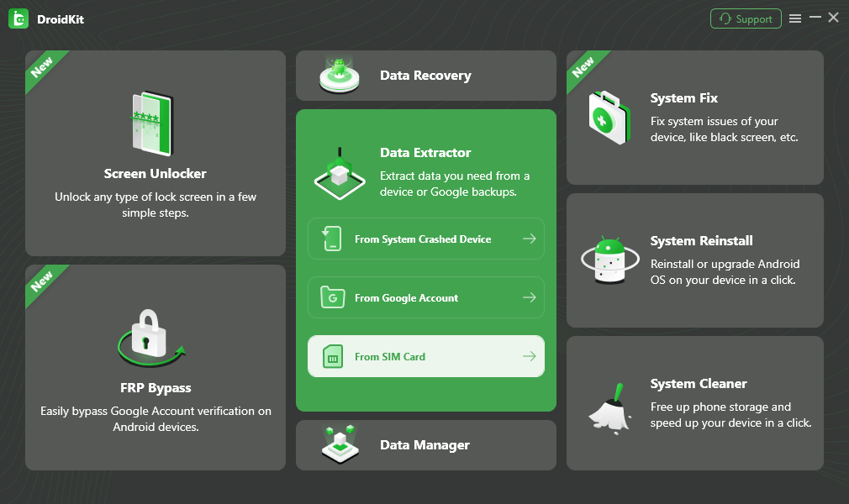
Task: Click the crashed device phone icon
Action: (332, 239)
